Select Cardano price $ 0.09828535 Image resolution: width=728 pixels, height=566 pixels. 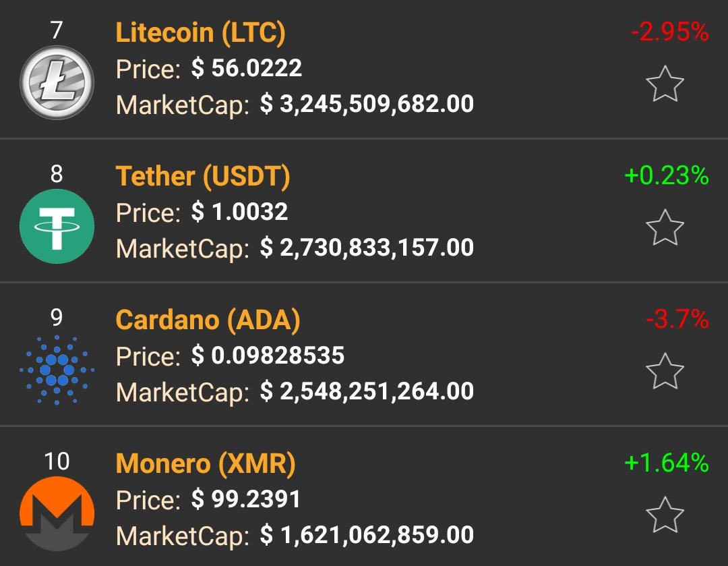[268, 356]
